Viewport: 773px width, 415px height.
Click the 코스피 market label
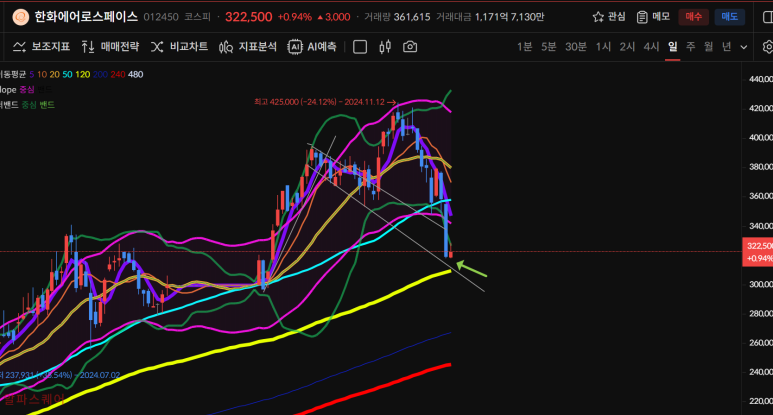(x=197, y=17)
